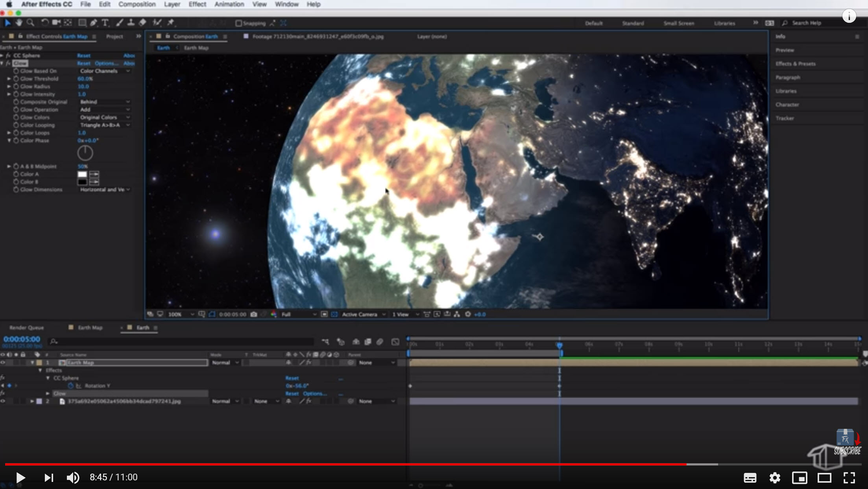Toggle the CC Sphere fx switch in Effect Controls
This screenshot has width=868, height=489.
[8, 55]
